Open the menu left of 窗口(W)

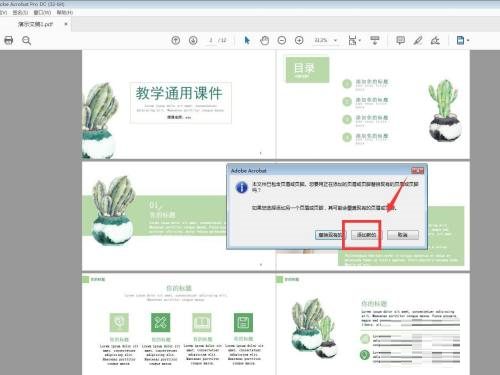[20, 12]
